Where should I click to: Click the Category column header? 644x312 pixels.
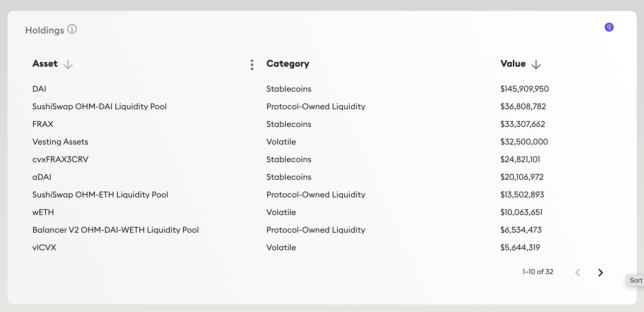coord(288,63)
